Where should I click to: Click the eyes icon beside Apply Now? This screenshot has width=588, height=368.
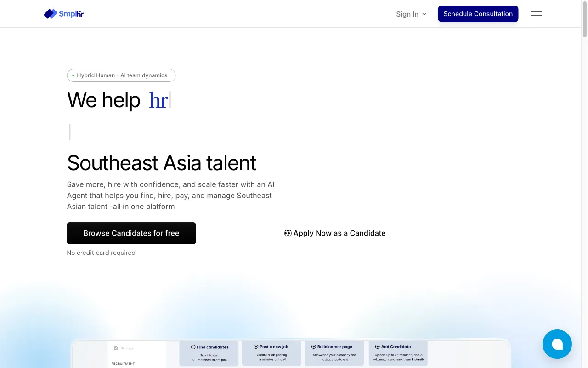click(x=288, y=233)
